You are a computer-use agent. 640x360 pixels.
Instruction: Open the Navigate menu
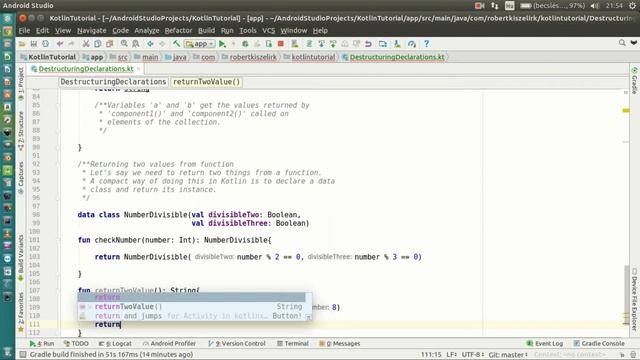(91, 31)
